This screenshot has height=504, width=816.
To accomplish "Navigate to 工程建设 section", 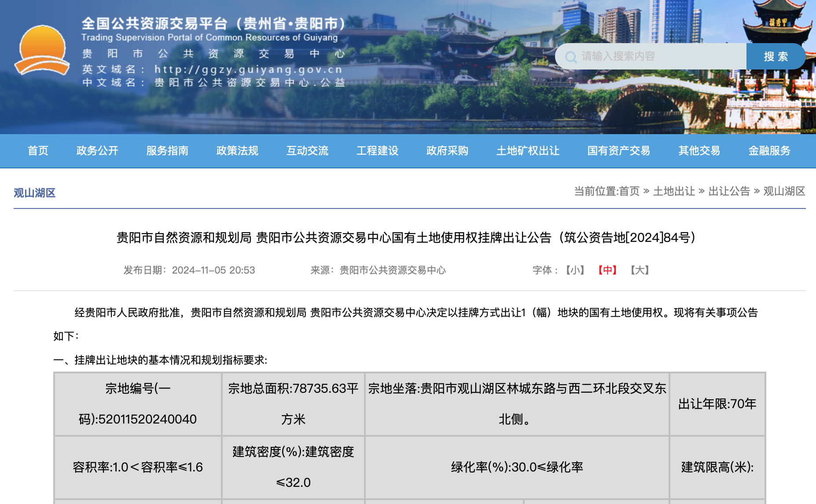I will 377,151.
